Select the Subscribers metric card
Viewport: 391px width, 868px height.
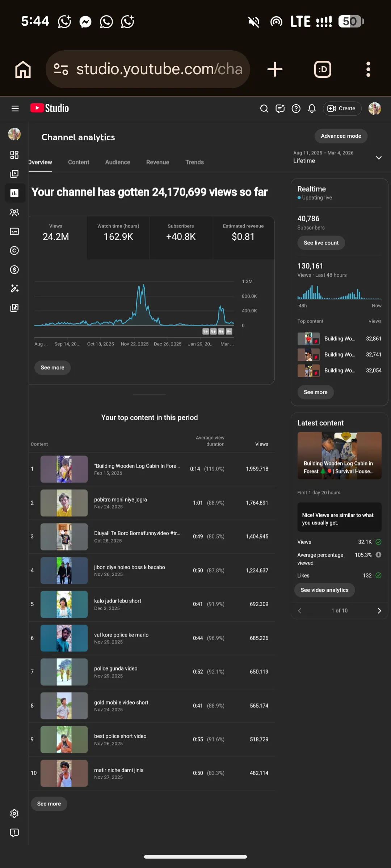pyautogui.click(x=181, y=237)
